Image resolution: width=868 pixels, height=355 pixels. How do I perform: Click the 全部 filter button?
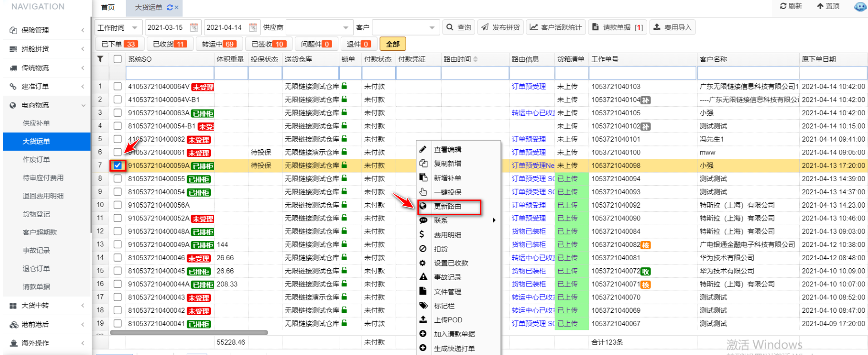coord(393,44)
